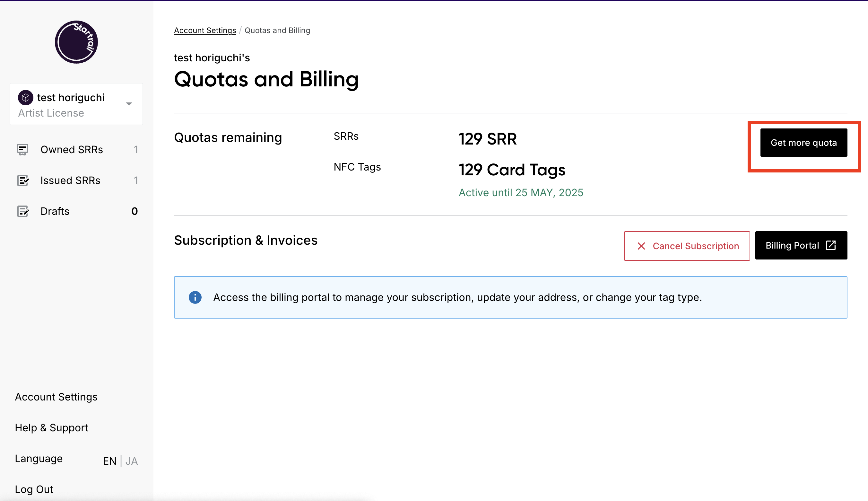868x501 pixels.
Task: Open the test horiguchi Artist License selector
Action: coord(71,104)
